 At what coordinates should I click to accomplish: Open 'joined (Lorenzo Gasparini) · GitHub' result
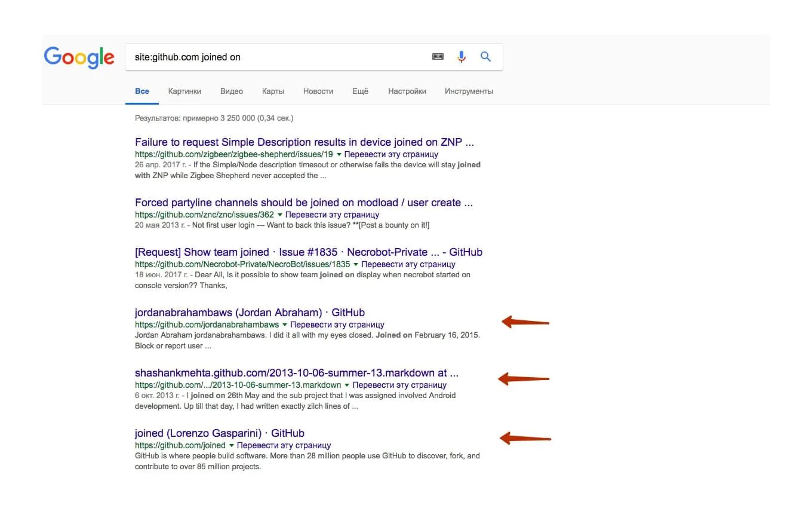pyautogui.click(x=220, y=433)
